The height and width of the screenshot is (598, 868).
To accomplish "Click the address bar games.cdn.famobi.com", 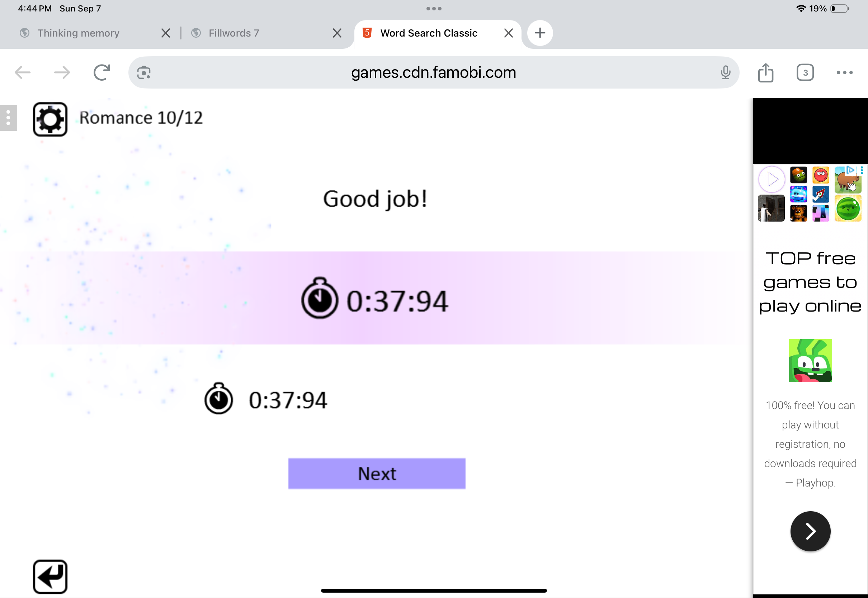I will tap(434, 72).
